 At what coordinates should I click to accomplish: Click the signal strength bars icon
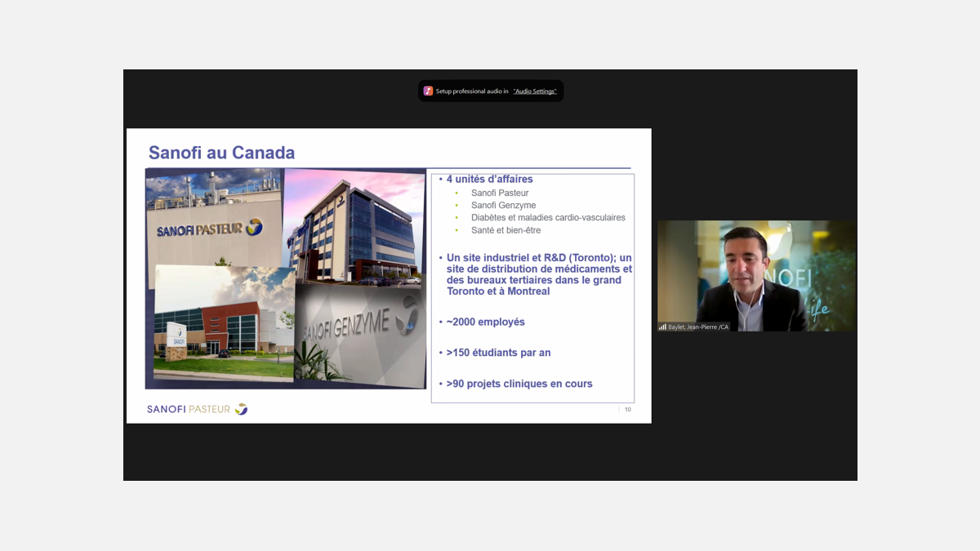pos(662,327)
